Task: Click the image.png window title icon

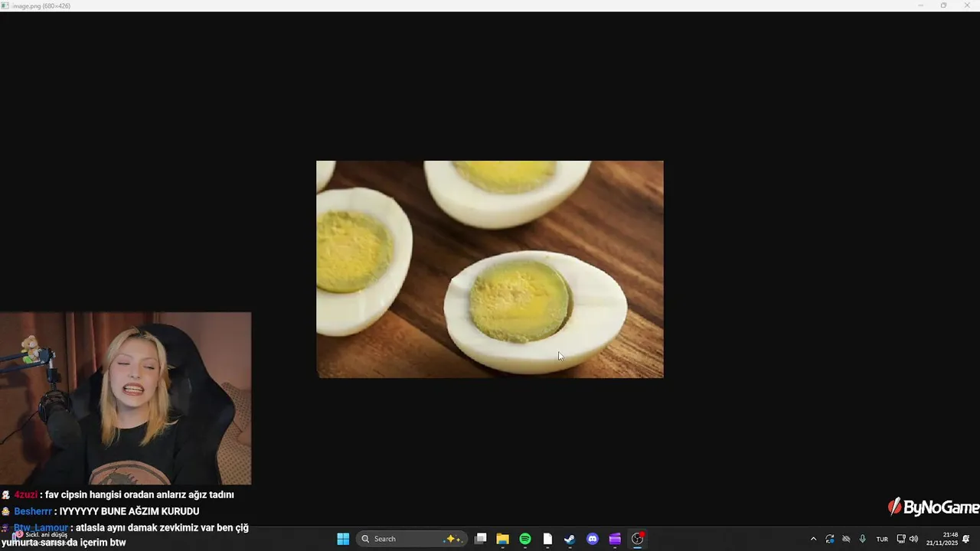Action: (x=5, y=5)
